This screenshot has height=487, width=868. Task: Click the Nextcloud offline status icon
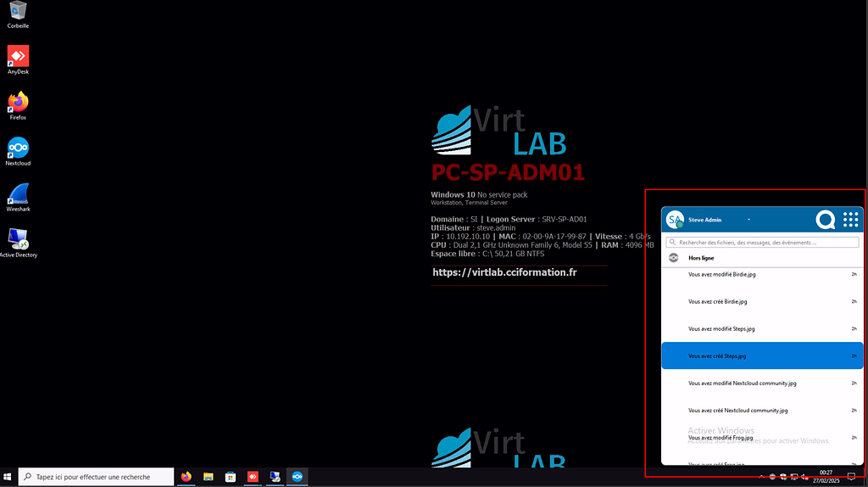(x=674, y=257)
